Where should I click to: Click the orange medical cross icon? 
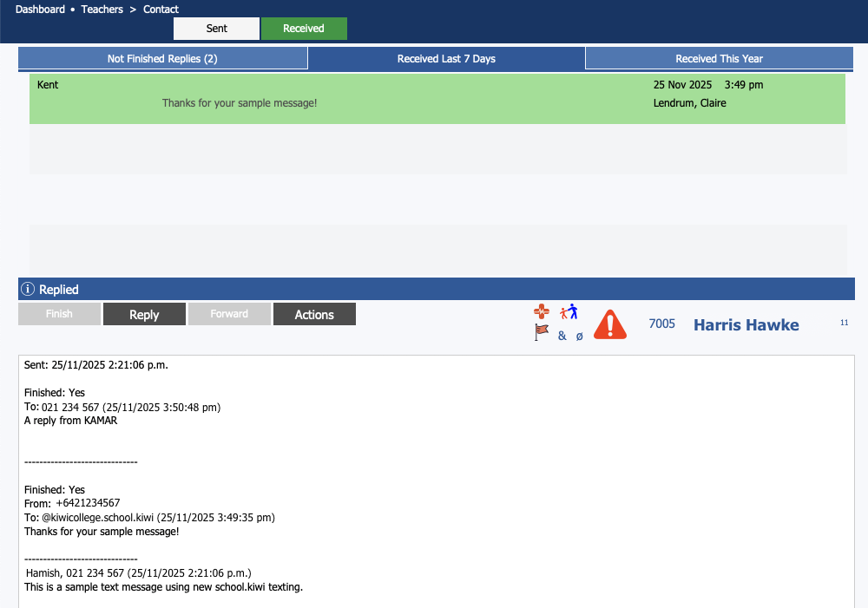tap(542, 312)
